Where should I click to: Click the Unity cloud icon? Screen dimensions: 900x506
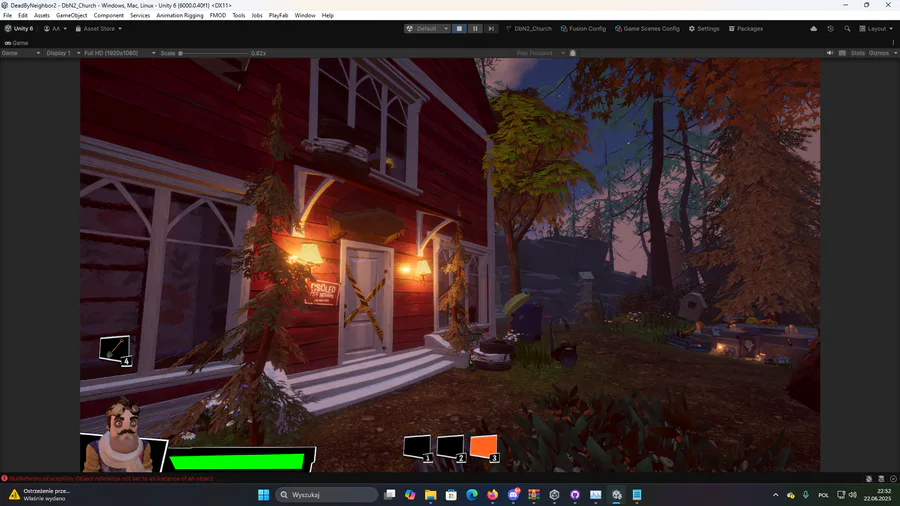(x=813, y=29)
